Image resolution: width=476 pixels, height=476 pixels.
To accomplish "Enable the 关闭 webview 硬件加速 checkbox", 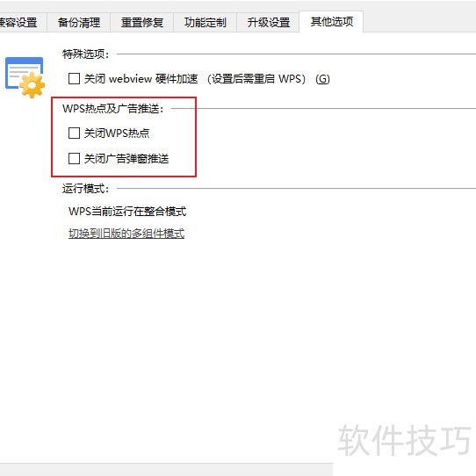I will pos(74,79).
